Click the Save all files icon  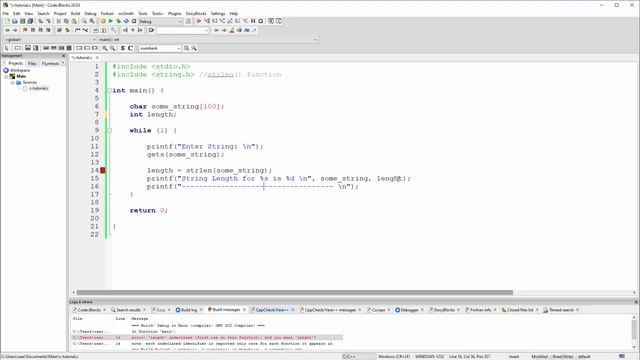tap(30, 21)
